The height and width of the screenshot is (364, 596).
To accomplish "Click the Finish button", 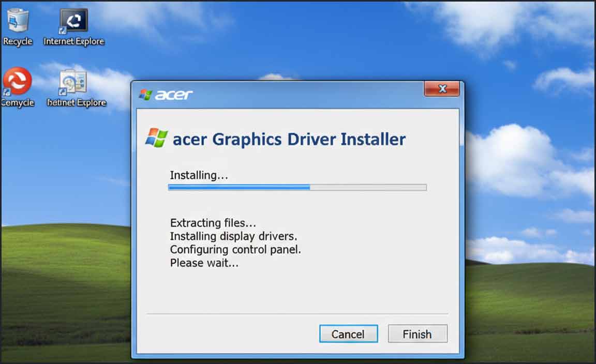I will 418,334.
